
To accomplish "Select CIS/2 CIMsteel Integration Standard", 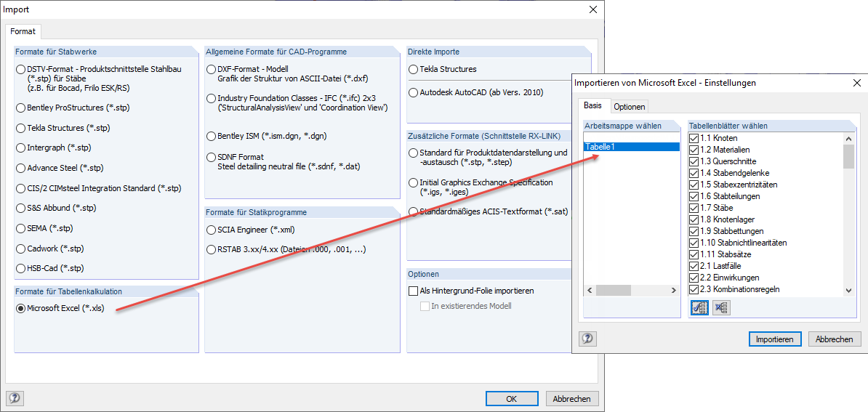I will tap(21, 189).
